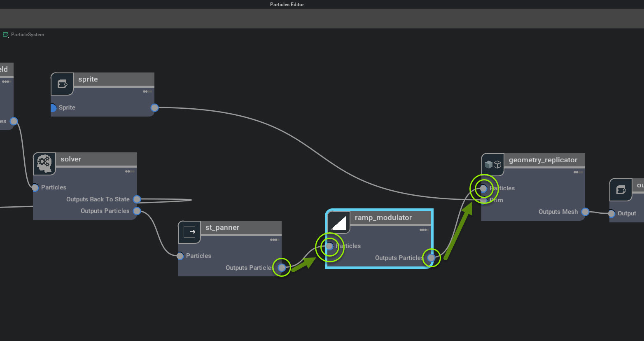Click the Outputs Back To State label
Screen dimensions: 644x341
pos(98,199)
